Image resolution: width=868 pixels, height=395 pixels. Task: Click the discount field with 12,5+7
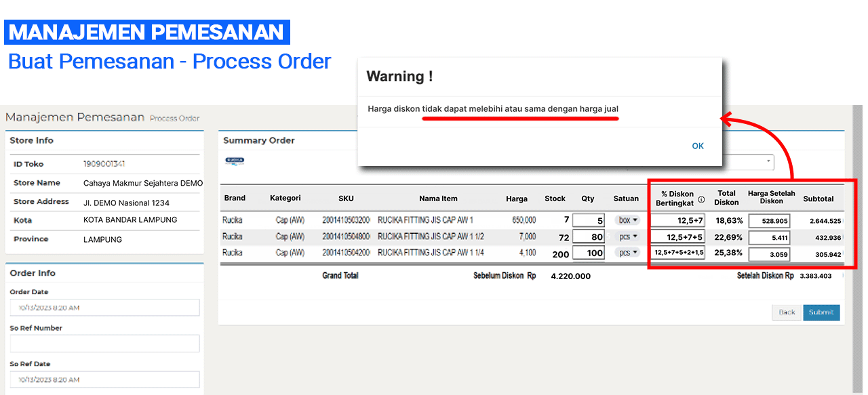[677, 220]
